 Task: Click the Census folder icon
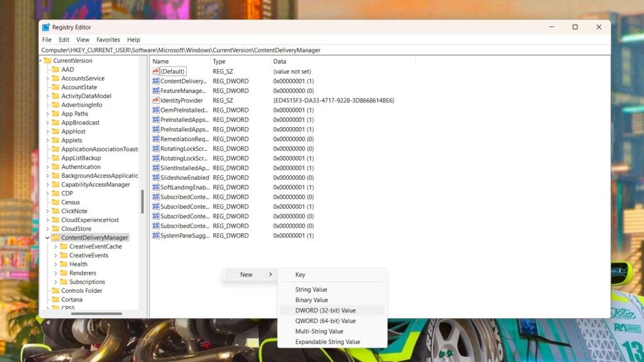pos(55,202)
